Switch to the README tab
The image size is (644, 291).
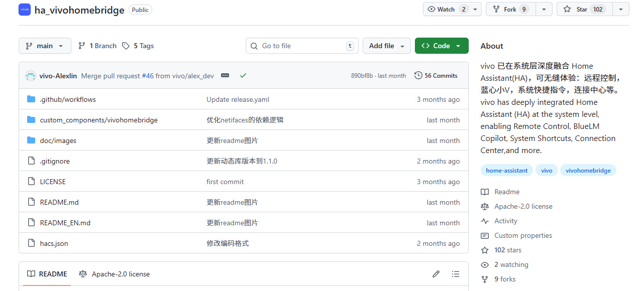click(47, 274)
